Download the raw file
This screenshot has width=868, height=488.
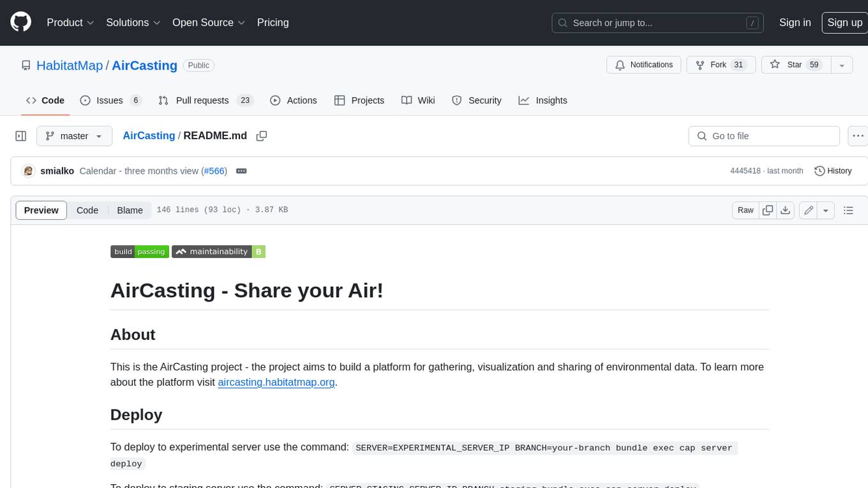786,210
